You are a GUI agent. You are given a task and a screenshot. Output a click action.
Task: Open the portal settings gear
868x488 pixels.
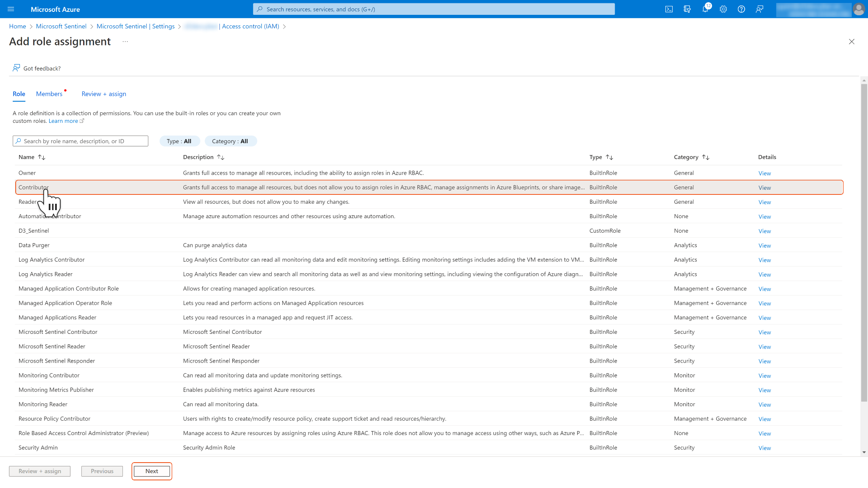click(x=723, y=9)
